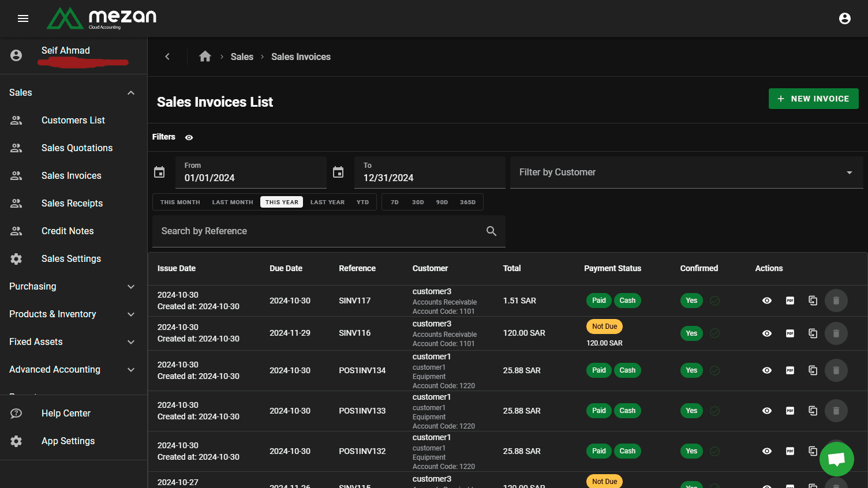Open the Help Center
This screenshot has height=488, width=868.
(73, 413)
